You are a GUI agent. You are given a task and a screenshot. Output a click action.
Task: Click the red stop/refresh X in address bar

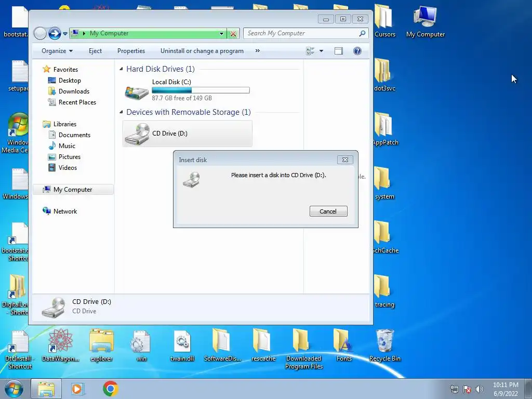tap(233, 34)
